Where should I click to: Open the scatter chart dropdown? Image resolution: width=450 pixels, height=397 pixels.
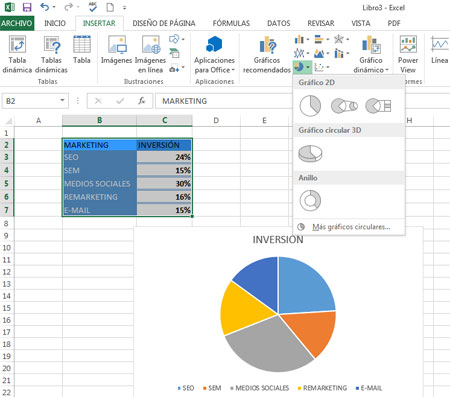pyautogui.click(x=322, y=67)
